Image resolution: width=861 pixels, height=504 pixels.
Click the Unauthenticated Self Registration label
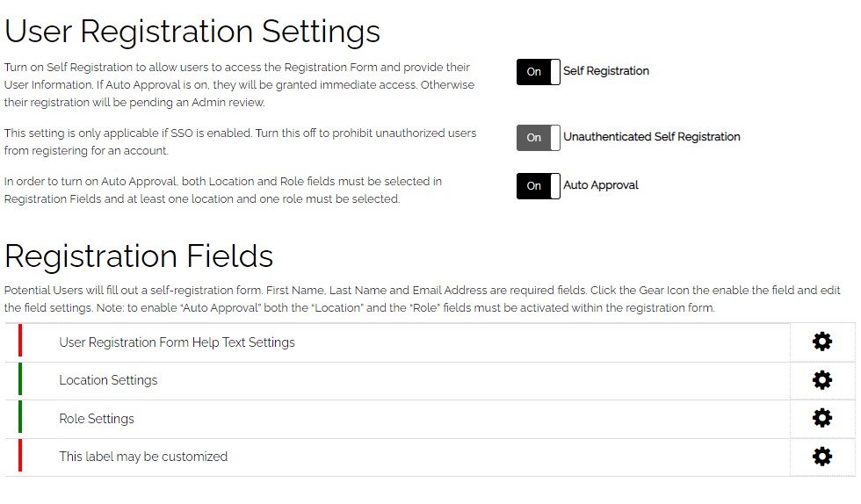pos(652,137)
